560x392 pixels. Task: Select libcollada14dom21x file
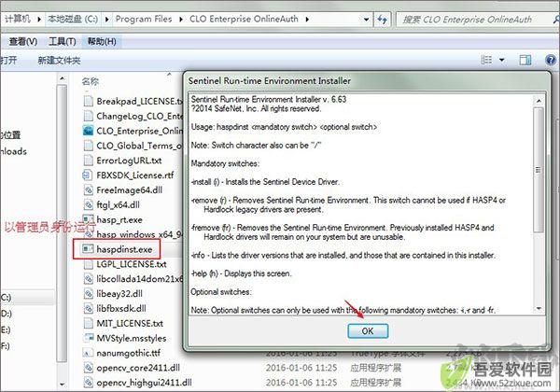pyautogui.click(x=140, y=279)
